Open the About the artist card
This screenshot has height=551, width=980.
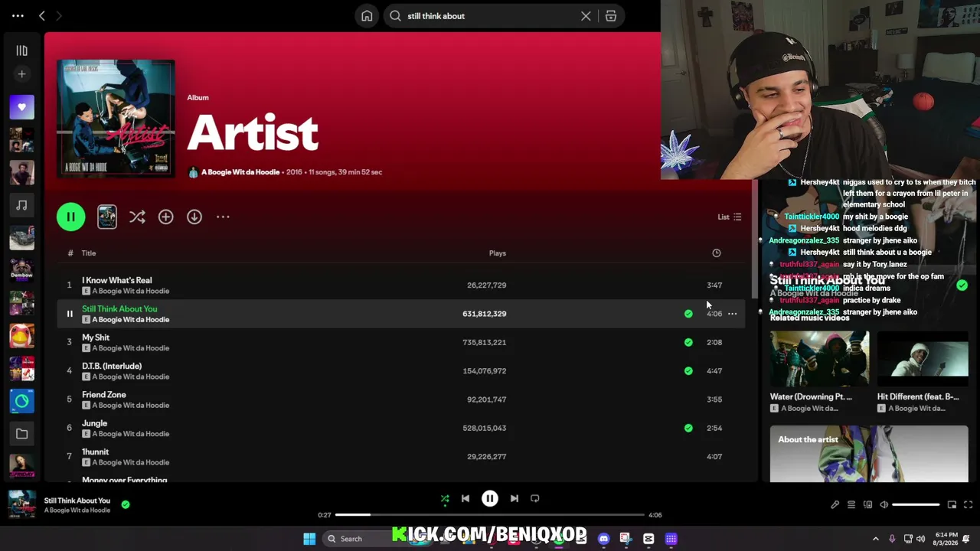pyautogui.click(x=869, y=454)
